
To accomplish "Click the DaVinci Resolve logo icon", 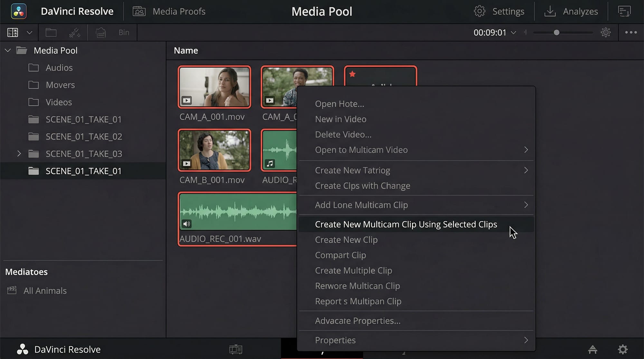I will coord(19,11).
